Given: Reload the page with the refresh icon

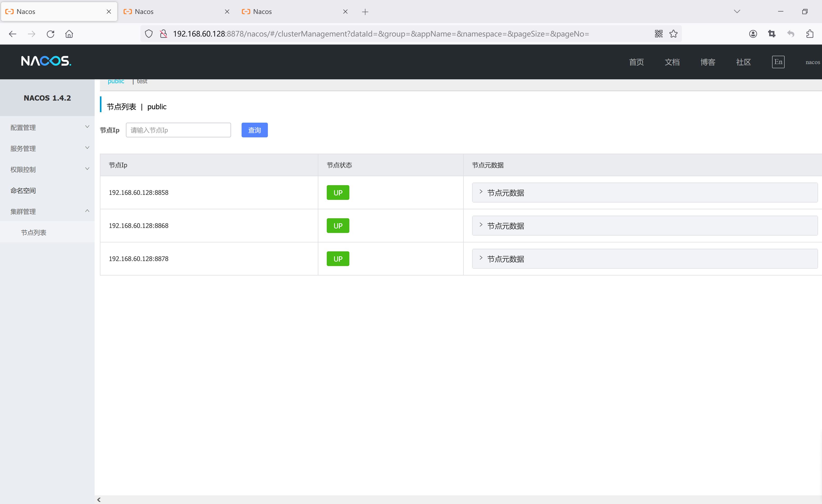Looking at the screenshot, I should click(50, 34).
